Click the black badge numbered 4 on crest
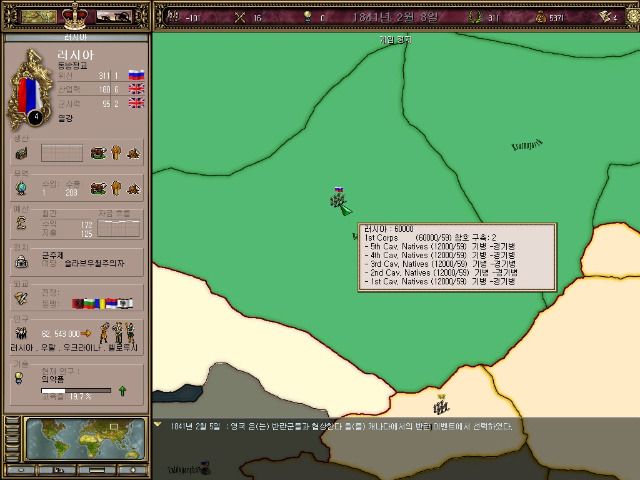The width and height of the screenshot is (640, 480). click(x=36, y=117)
